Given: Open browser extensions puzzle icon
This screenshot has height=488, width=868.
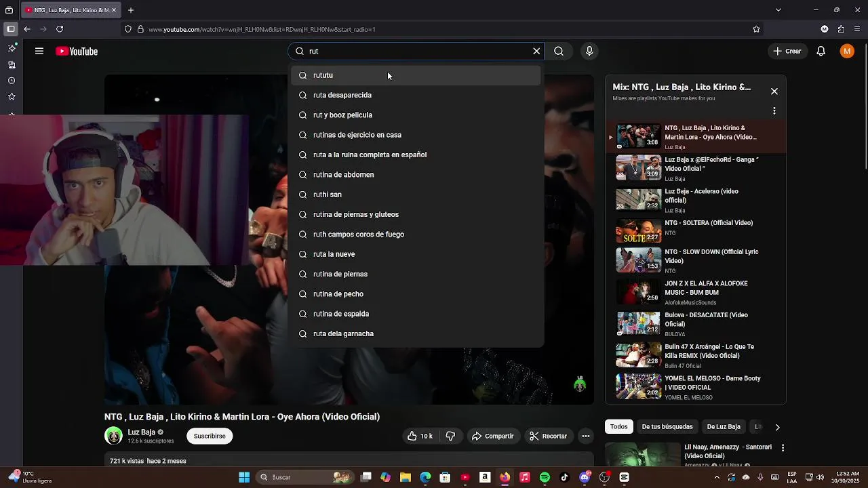Looking at the screenshot, I should point(841,29).
